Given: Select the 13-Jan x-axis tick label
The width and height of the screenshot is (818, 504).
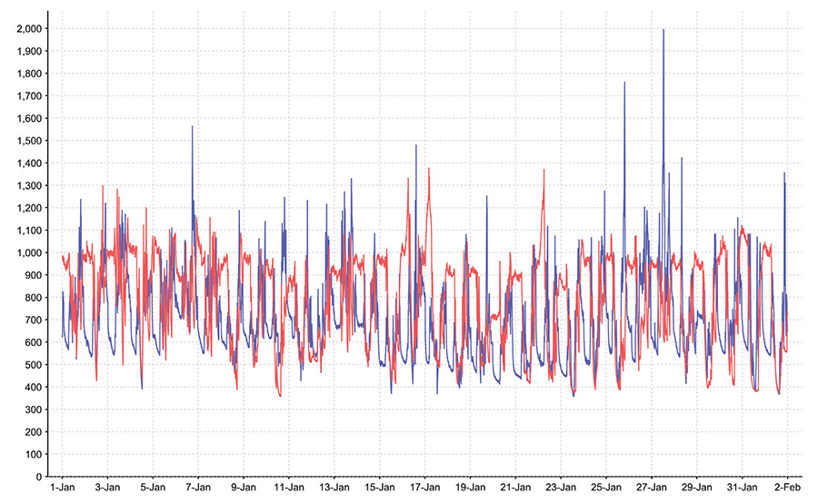Looking at the screenshot, I should pyautogui.click(x=334, y=488).
